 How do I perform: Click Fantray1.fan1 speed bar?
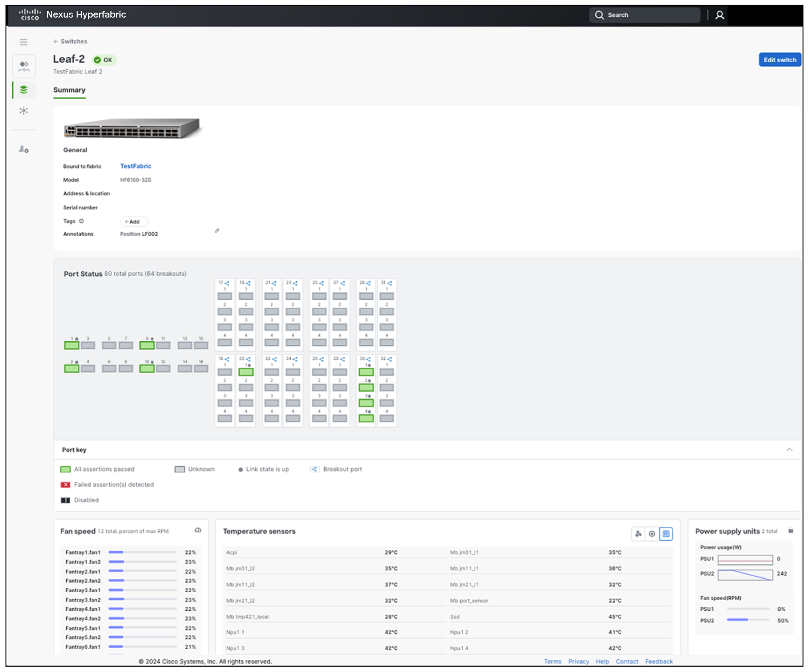142,552
